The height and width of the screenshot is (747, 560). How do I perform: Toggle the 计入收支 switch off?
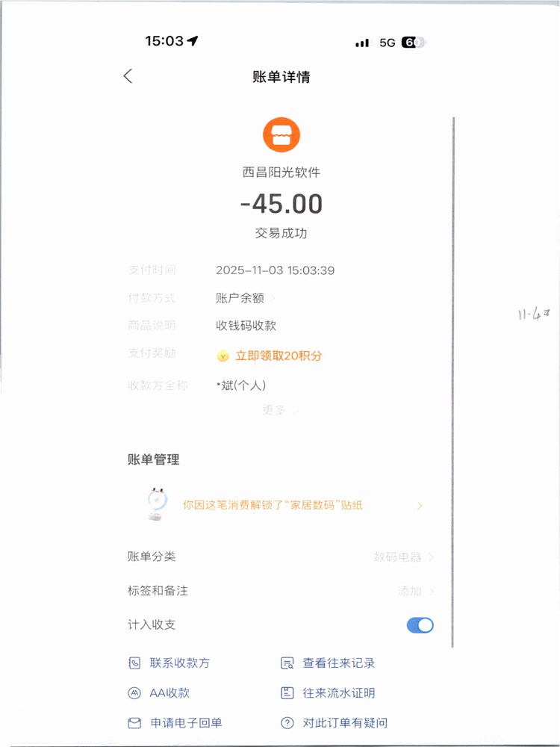coord(420,625)
